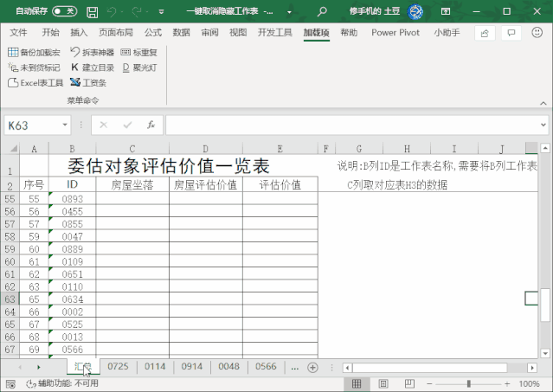Switch to the Power Pivot tab
Image resolution: width=553 pixels, height=392 pixels.
(395, 33)
